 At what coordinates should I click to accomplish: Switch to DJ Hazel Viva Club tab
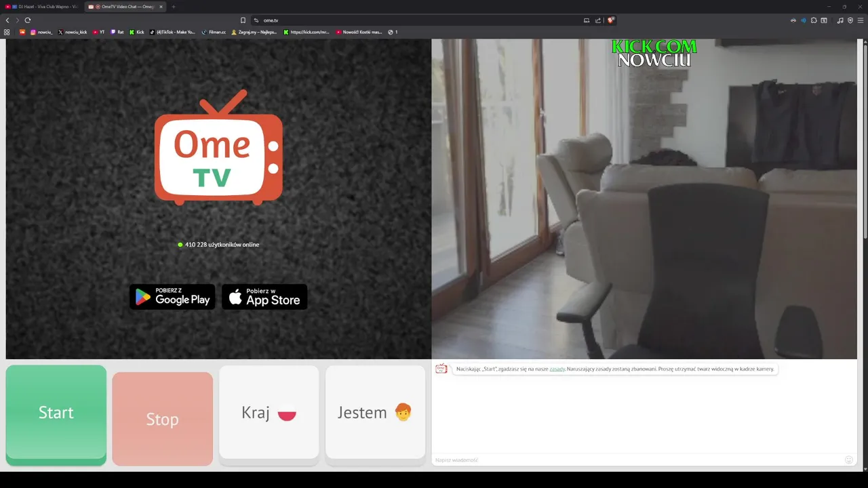[42, 7]
